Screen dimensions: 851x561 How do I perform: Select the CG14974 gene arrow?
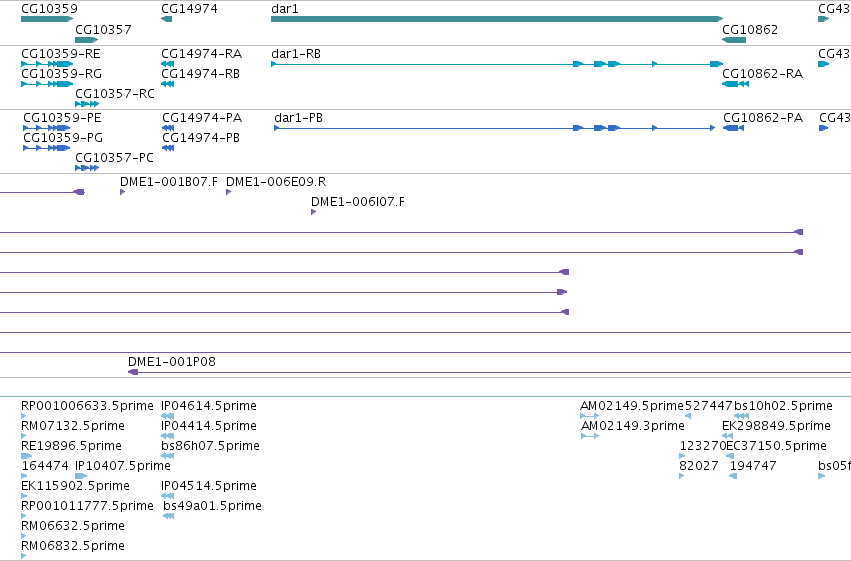point(167,19)
